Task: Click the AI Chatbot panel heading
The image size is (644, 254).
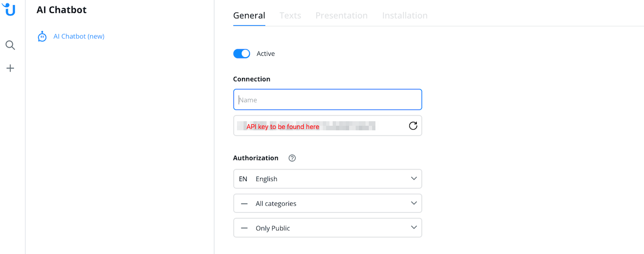Action: pos(62,10)
